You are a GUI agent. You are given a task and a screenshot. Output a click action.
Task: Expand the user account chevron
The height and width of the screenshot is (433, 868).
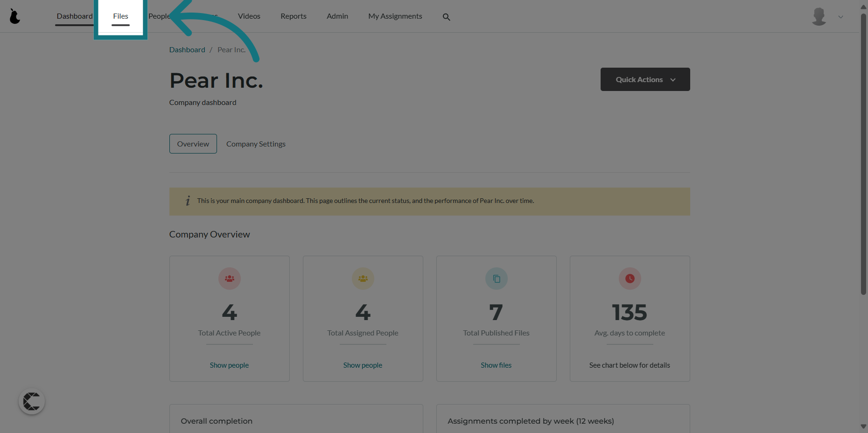point(840,17)
